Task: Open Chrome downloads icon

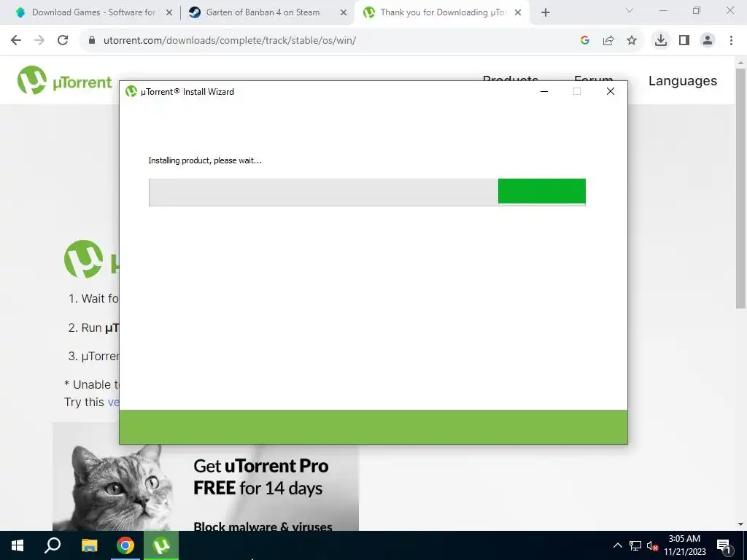Action: 661,41
